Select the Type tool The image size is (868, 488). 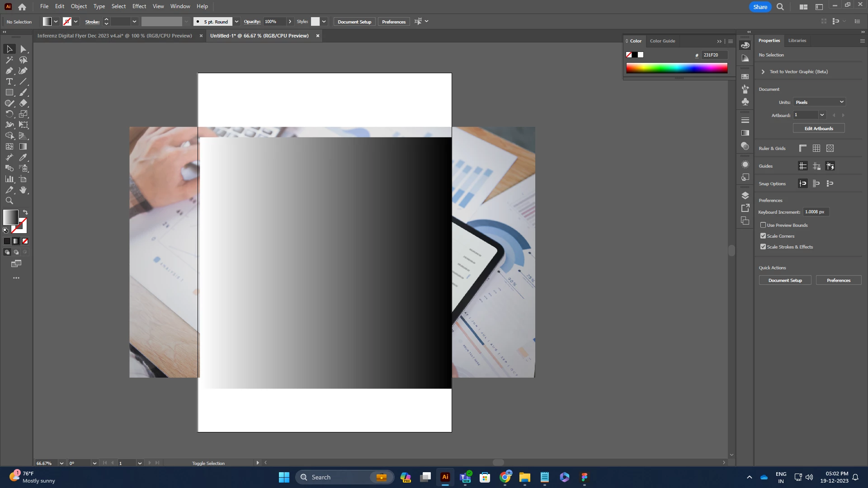9,81
